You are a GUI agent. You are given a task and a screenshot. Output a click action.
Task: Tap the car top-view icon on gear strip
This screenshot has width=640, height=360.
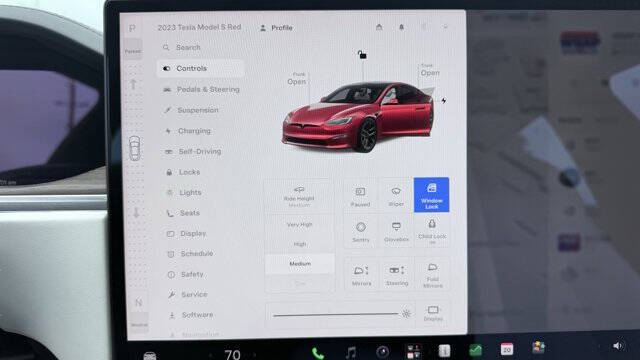tap(134, 148)
